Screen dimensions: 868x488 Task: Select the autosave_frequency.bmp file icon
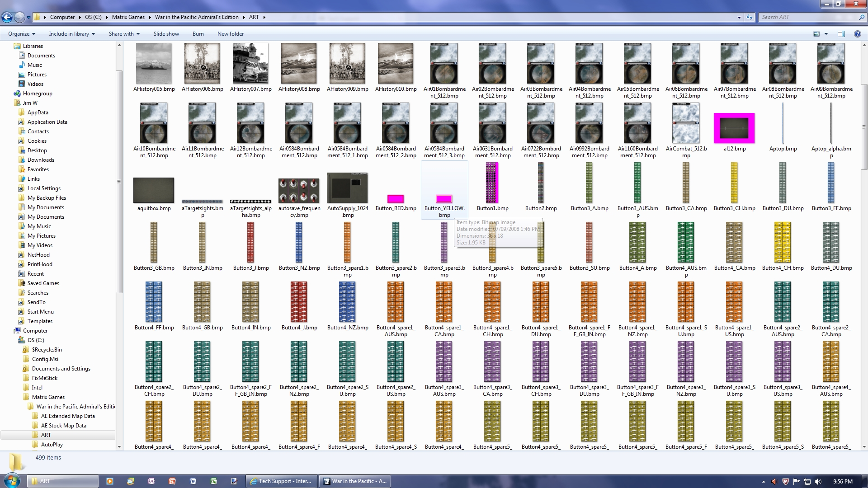pyautogui.click(x=299, y=190)
